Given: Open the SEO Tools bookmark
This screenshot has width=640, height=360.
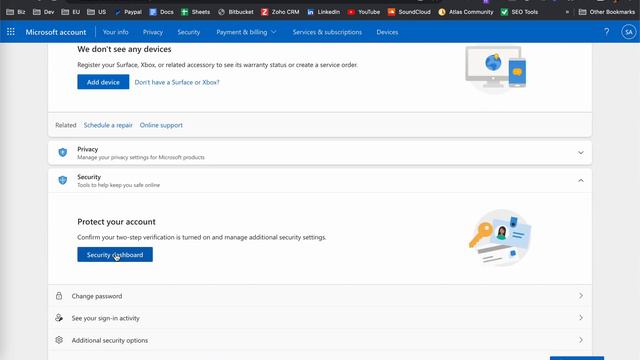Looking at the screenshot, I should 519,12.
